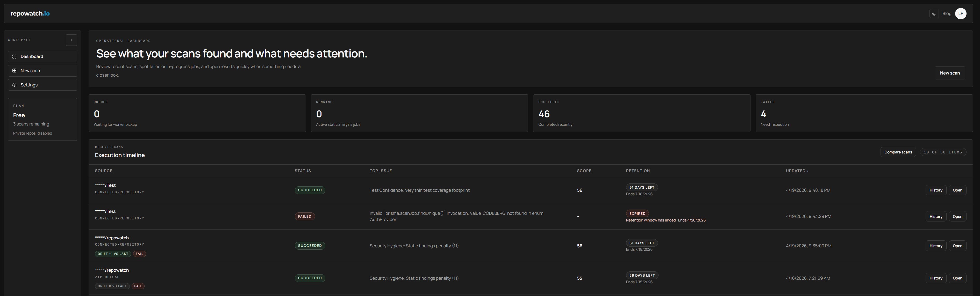Open the 9:48:18 PM scan
Screen dimensions: 980x296
coord(957,190)
